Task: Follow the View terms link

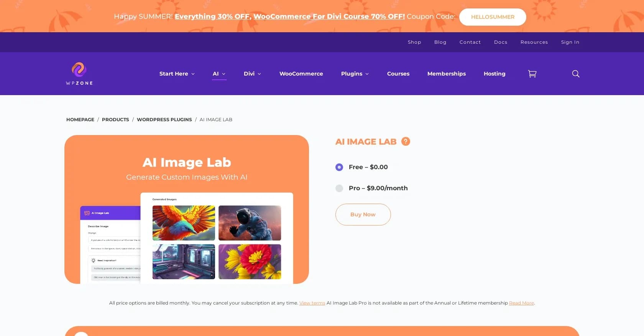Action: (x=312, y=303)
